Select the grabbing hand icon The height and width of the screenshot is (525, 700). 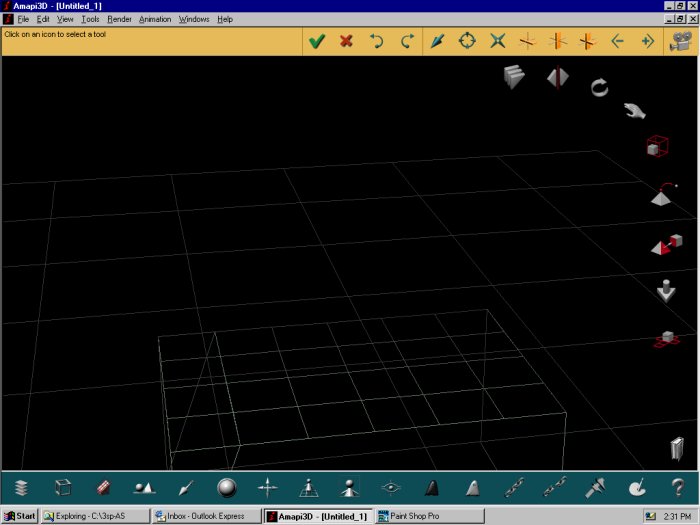point(634,110)
